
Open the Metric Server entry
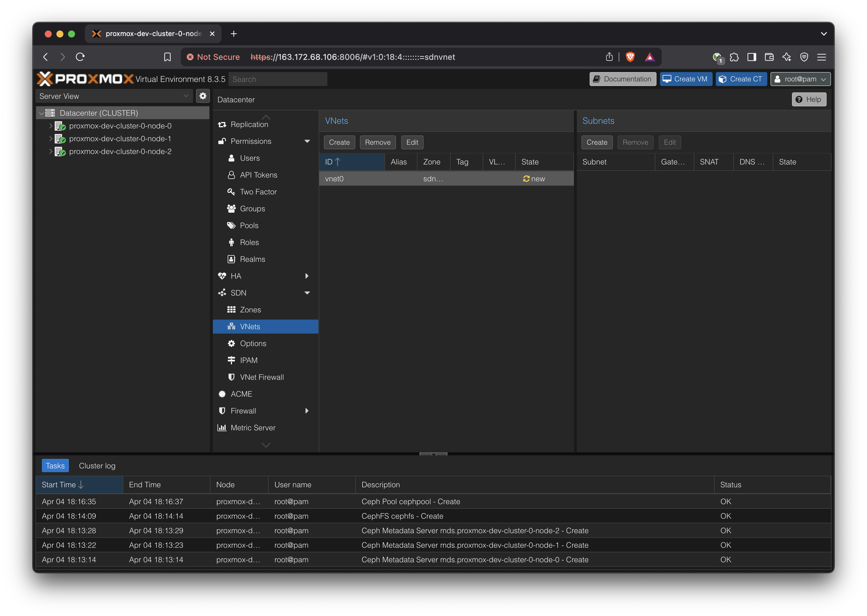tap(253, 427)
